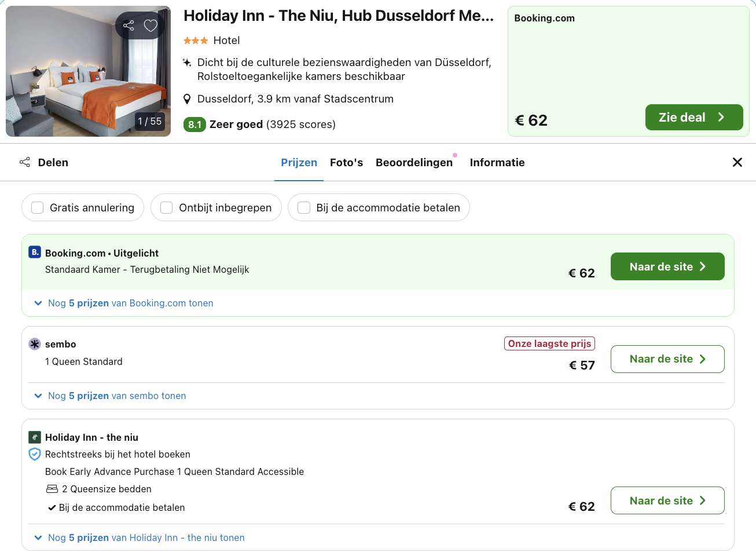Click the share icon on the hotel photo
The height and width of the screenshot is (556, 756).
[129, 25]
